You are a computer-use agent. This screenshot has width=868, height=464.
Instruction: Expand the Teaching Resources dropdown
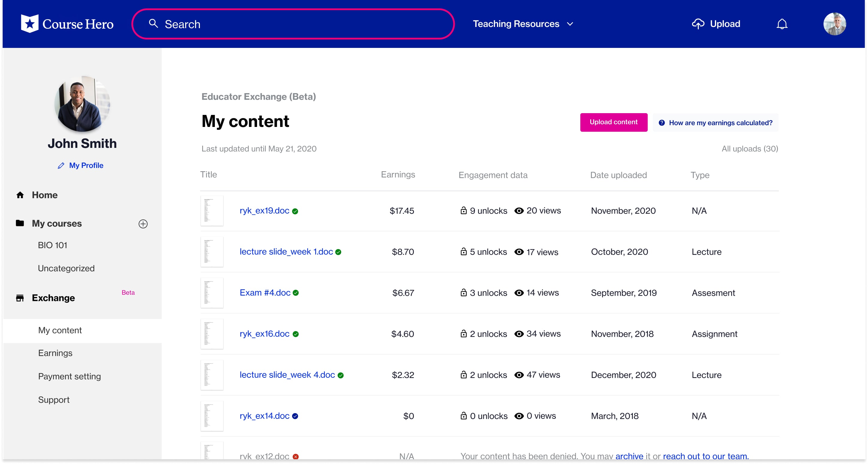coord(523,24)
